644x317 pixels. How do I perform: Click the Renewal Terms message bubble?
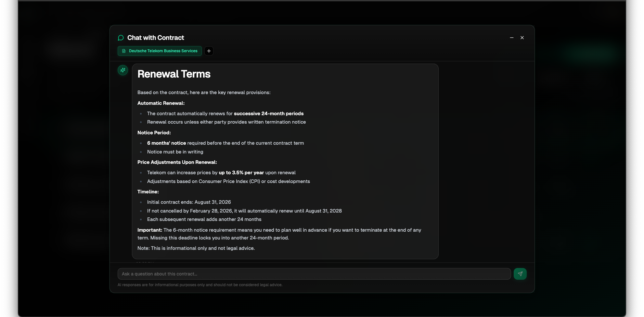285,161
